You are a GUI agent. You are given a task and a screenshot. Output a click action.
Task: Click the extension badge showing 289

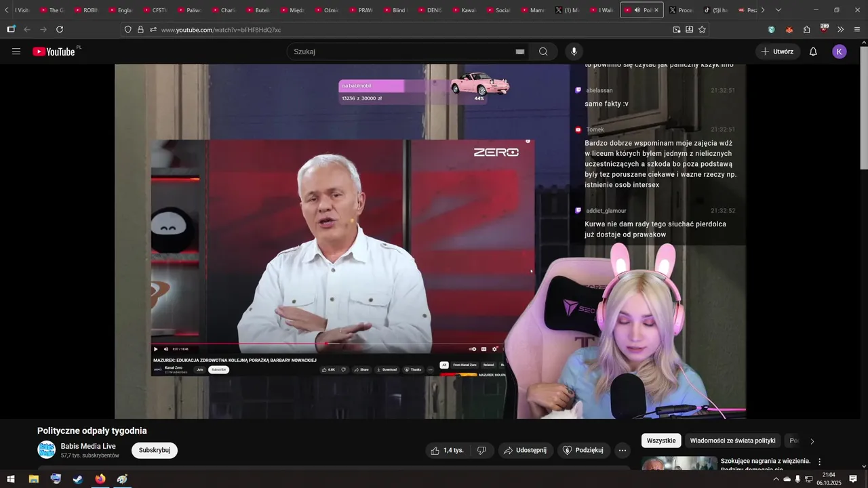pos(824,29)
